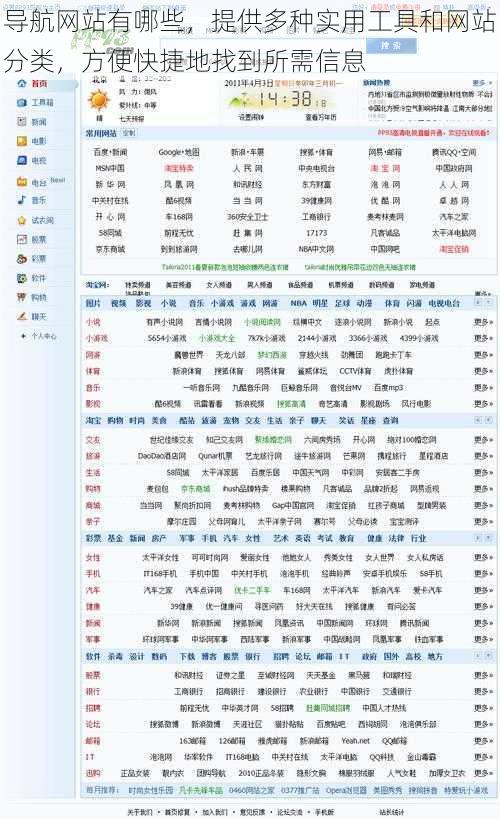Select the 新闻 news sidebar icon

pos(21,122)
